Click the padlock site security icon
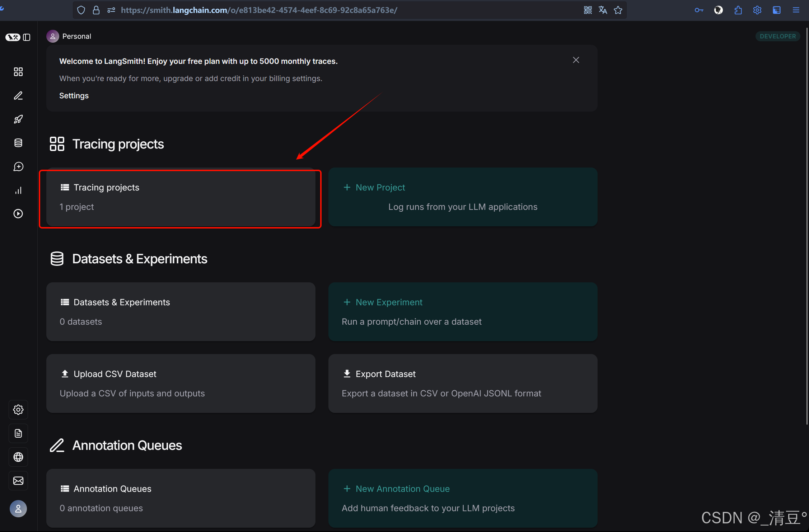 [96, 10]
